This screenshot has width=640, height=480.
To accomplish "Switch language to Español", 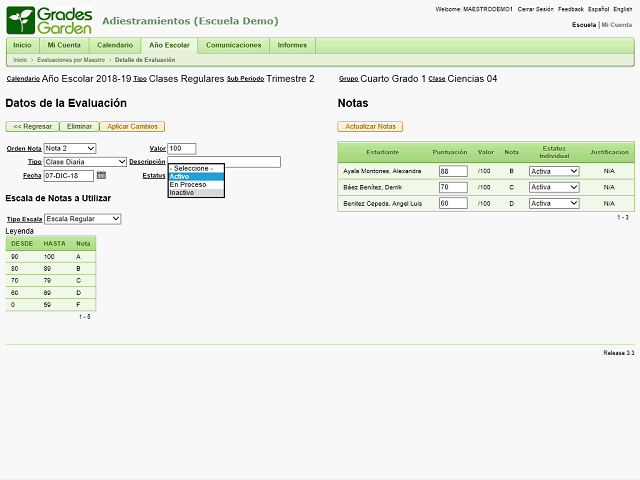I will point(598,9).
